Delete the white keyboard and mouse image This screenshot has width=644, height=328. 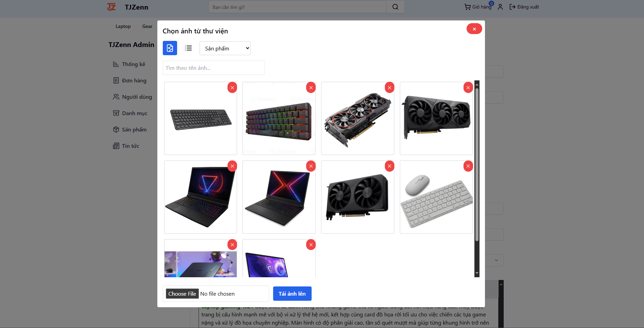pos(468,166)
